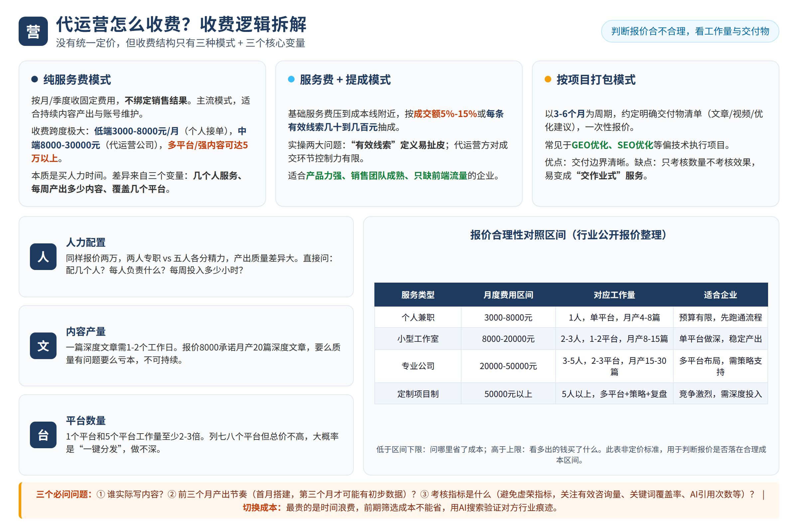Click the orange label 切换成本：
This screenshot has width=798, height=532.
point(262,508)
